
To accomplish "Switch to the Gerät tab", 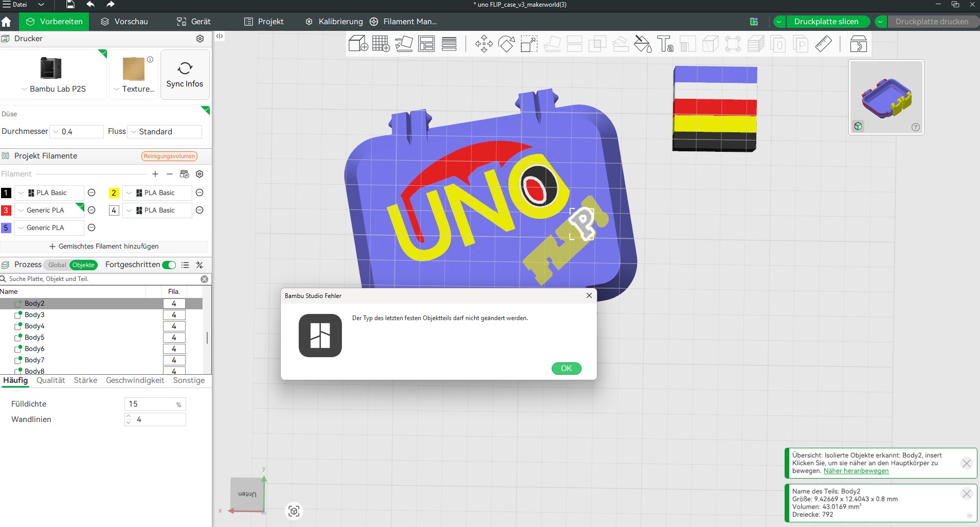I will (x=194, y=22).
